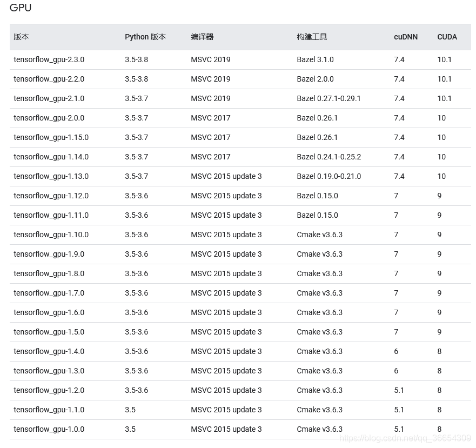Select the Python 版本 column header

click(x=145, y=37)
